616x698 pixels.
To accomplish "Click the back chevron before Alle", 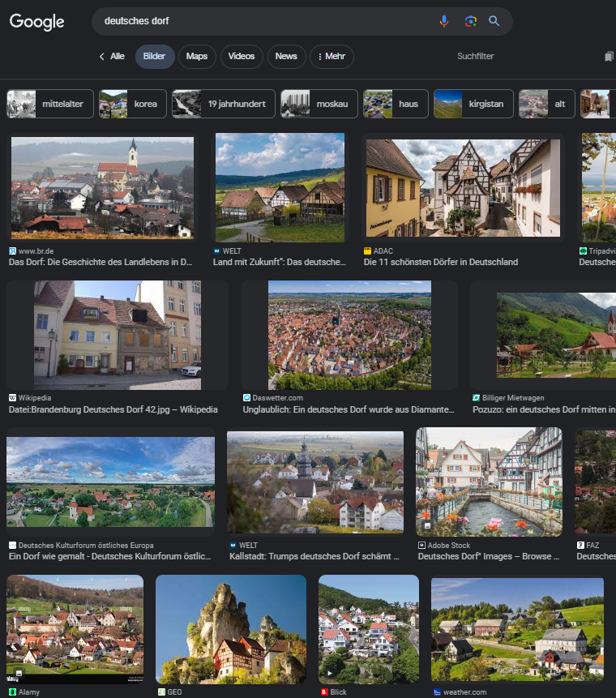I will (102, 57).
